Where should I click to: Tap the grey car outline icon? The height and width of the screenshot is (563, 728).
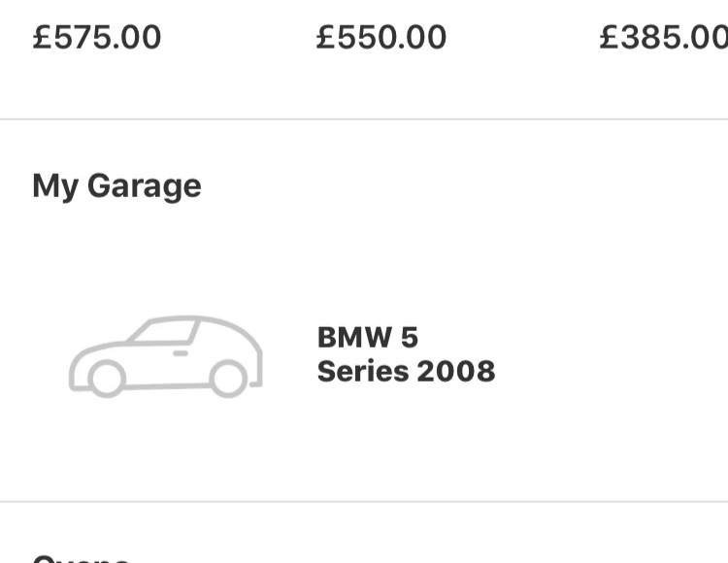pos(166,356)
